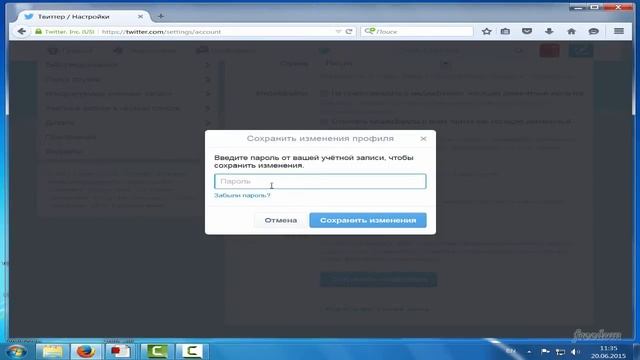Click the second Camtasia taskbar icon
Image resolution: width=640 pixels, height=360 pixels.
(191, 351)
